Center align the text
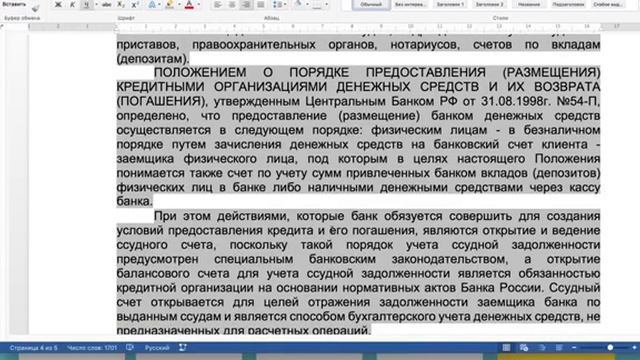640x360 pixels. point(232,4)
